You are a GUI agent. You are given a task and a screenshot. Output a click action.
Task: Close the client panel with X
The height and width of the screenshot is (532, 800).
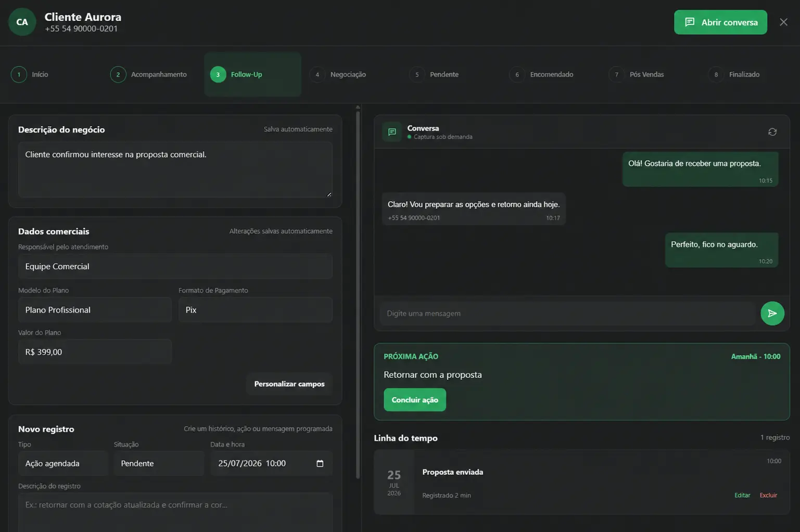(783, 22)
